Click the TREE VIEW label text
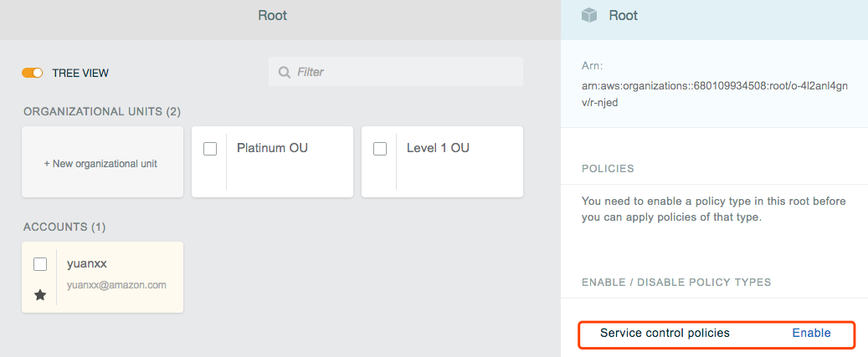Image resolution: width=868 pixels, height=357 pixels. [80, 73]
